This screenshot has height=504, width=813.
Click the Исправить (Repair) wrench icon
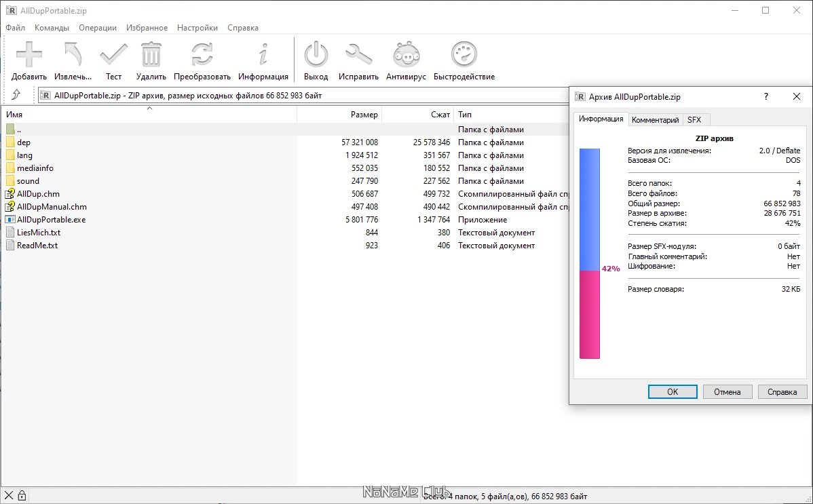(358, 55)
